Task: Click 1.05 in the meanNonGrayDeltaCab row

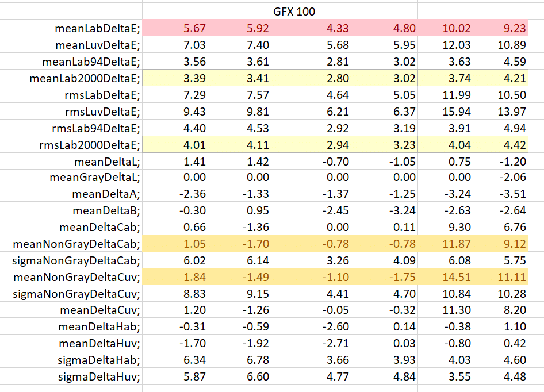Action: tap(194, 244)
